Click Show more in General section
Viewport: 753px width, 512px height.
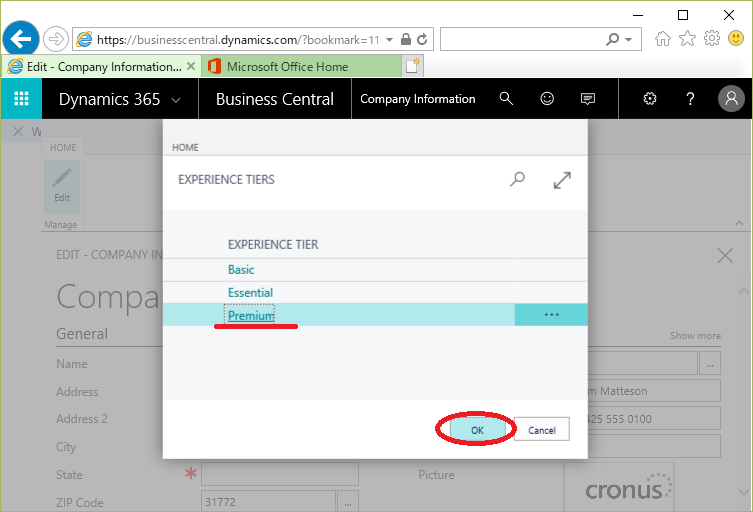pos(695,336)
